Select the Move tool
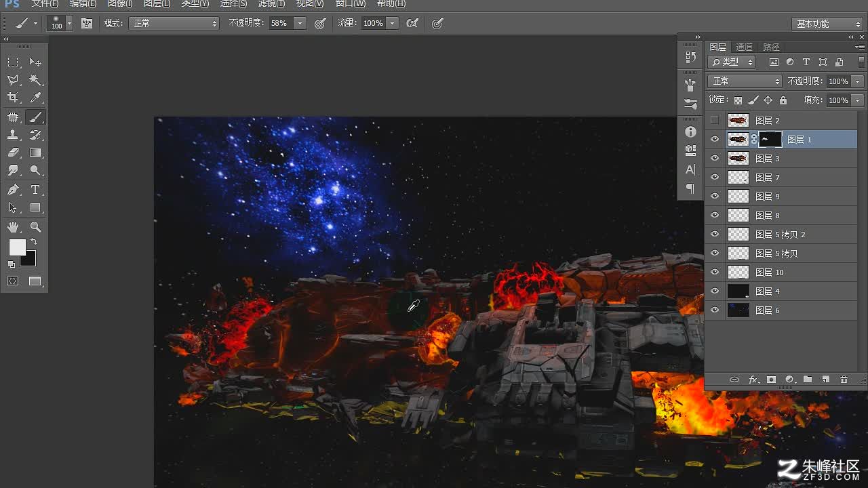This screenshot has height=488, width=868. click(35, 62)
